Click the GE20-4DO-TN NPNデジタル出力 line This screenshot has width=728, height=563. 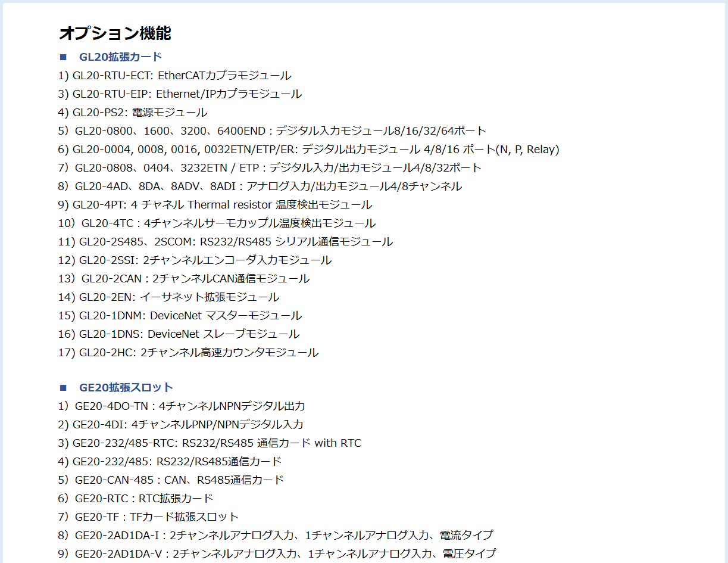coord(182,406)
